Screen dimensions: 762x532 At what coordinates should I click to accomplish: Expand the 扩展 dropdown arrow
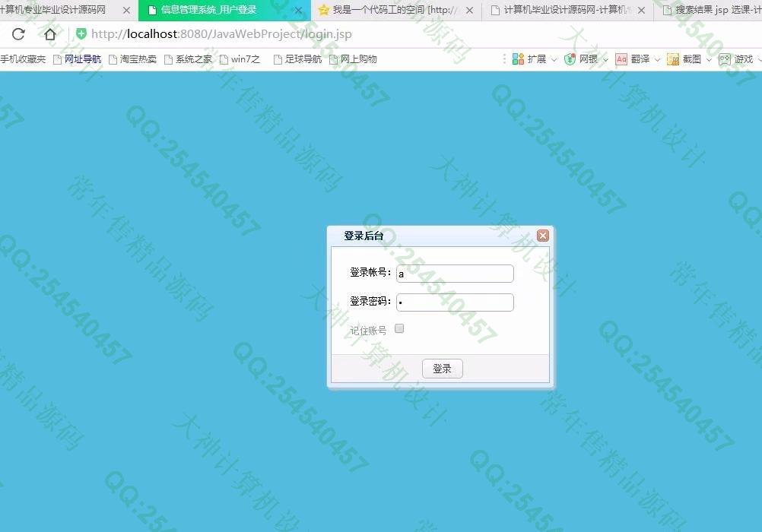554,60
